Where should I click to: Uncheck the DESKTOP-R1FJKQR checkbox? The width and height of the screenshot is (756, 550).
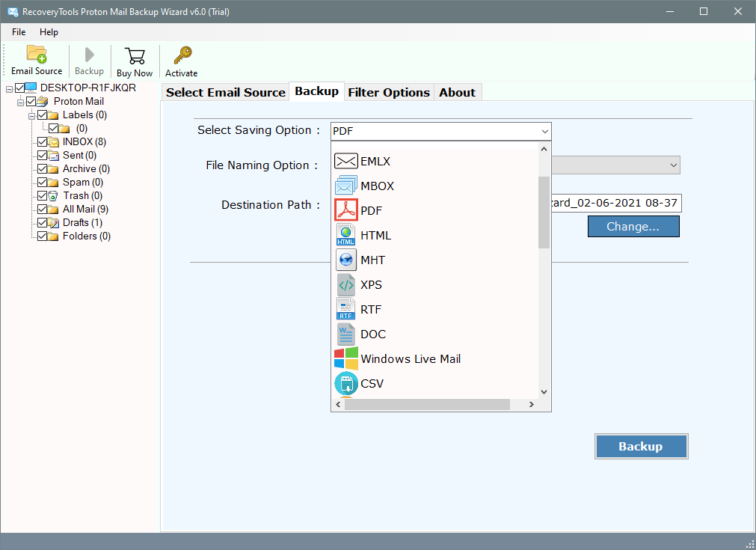click(x=19, y=88)
